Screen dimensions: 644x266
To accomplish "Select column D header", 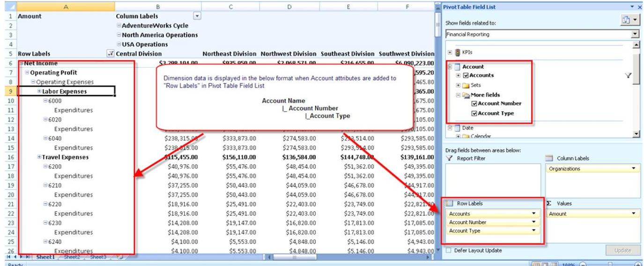I will tap(289, 7).
